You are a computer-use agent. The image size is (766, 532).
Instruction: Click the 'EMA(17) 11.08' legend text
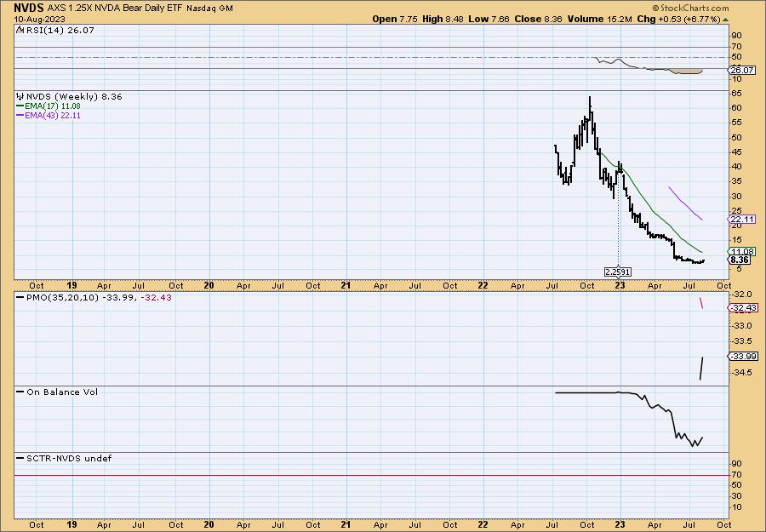[x=53, y=106]
